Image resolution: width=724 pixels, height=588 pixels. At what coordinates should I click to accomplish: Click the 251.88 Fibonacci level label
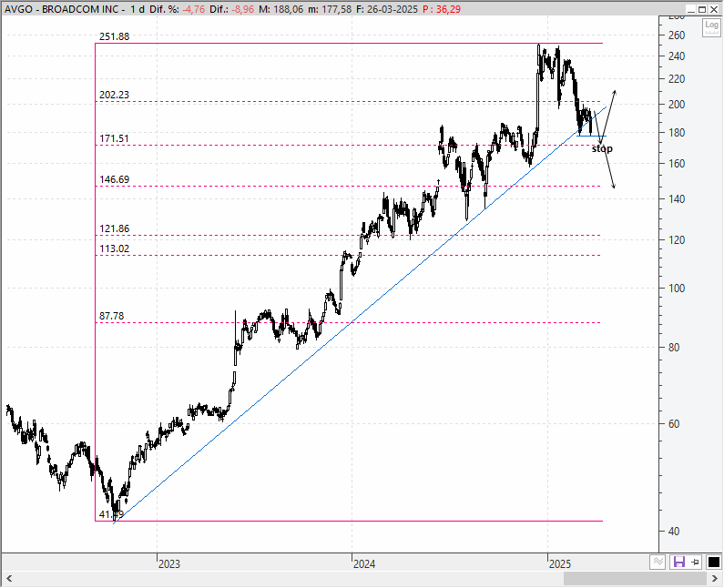pyautogui.click(x=114, y=36)
